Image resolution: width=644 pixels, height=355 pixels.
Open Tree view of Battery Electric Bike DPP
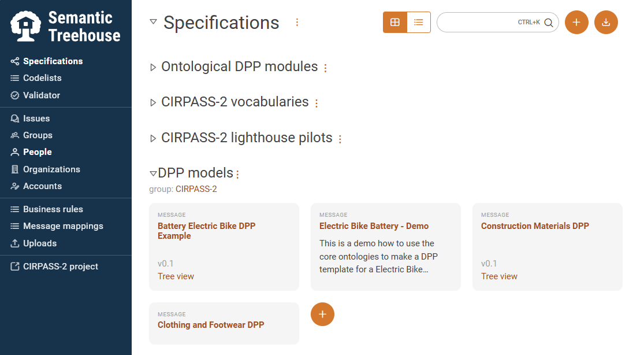(x=176, y=276)
